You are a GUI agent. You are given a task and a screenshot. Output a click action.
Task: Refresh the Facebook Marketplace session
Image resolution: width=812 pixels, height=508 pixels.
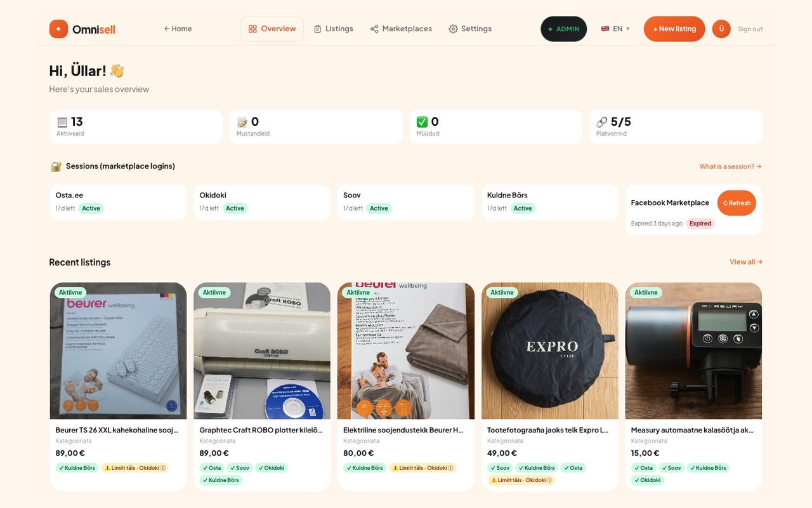point(737,203)
